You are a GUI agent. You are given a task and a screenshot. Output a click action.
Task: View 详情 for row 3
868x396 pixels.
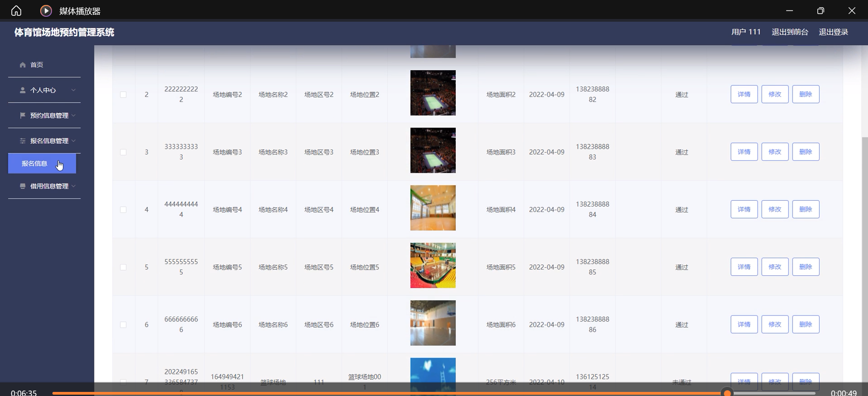click(744, 151)
